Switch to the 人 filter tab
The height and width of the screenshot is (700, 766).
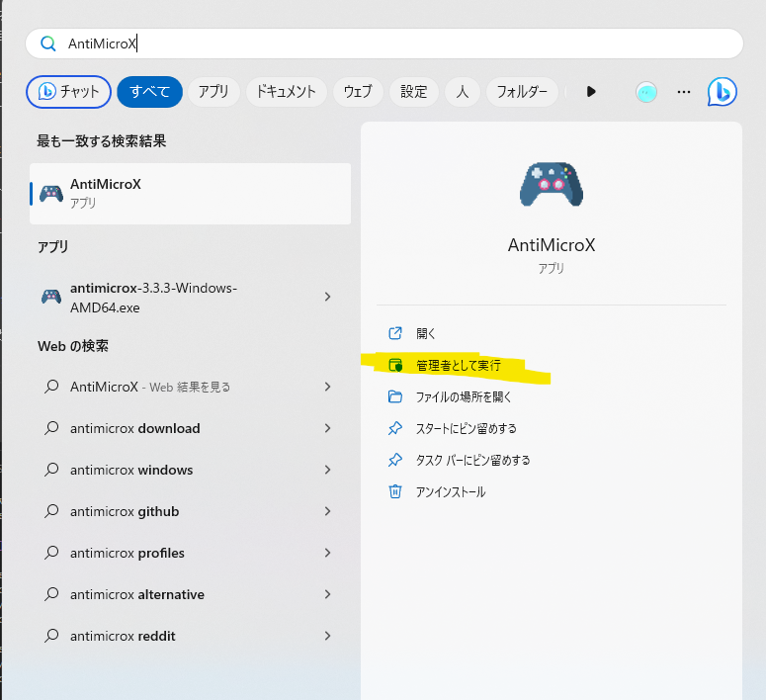click(463, 91)
